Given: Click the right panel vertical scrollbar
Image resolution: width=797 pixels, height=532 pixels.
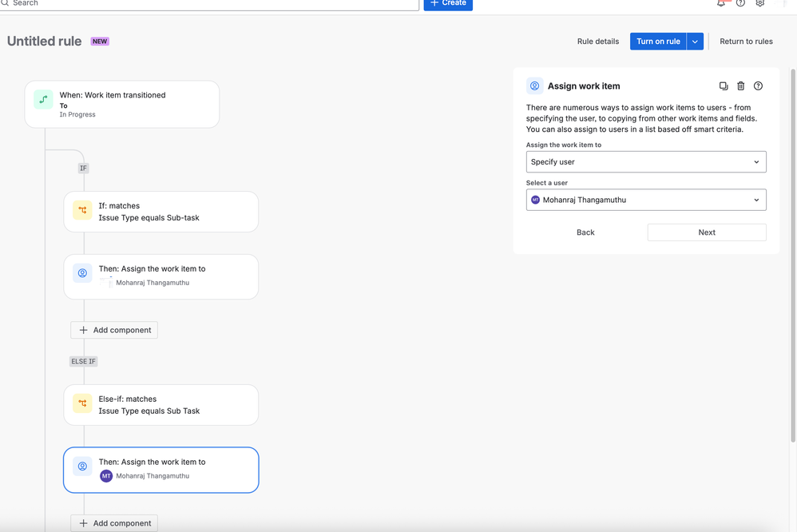Looking at the screenshot, I should pos(793,254).
